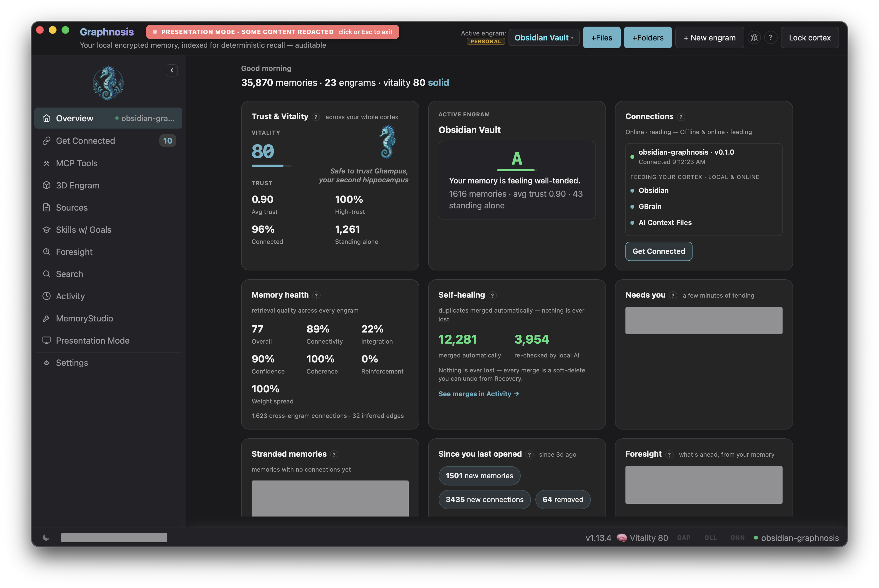Click the GLL indicator in status bar
This screenshot has height=588, width=879.
pos(710,538)
